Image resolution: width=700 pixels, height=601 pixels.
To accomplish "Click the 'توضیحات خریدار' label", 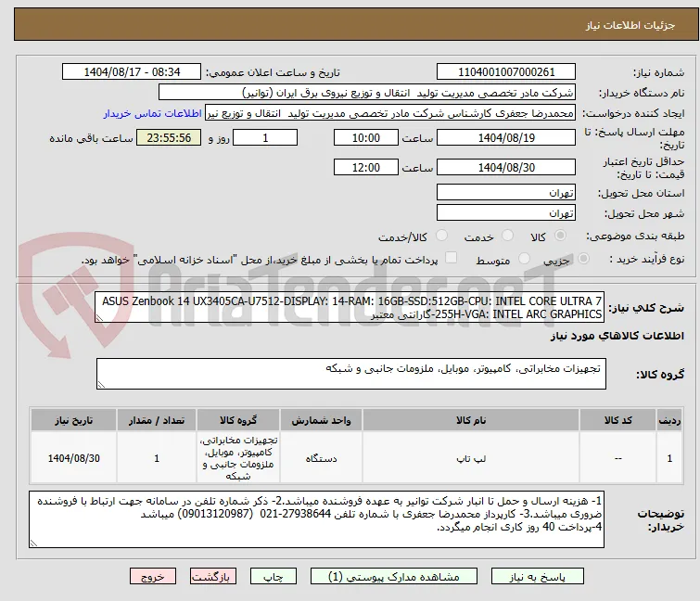I will (x=661, y=520).
